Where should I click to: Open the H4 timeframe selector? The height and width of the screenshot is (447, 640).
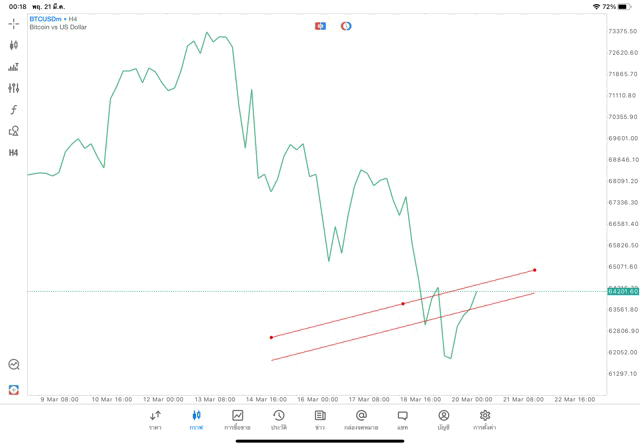tap(14, 153)
